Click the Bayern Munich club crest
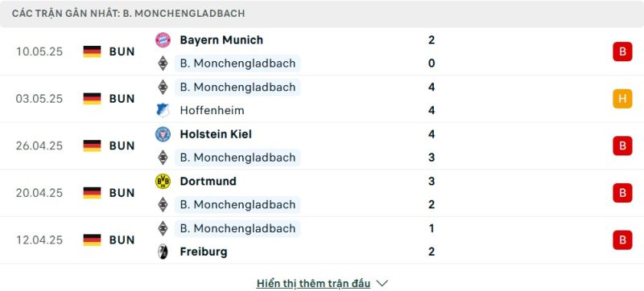This screenshot has width=644, height=291. pyautogui.click(x=163, y=40)
